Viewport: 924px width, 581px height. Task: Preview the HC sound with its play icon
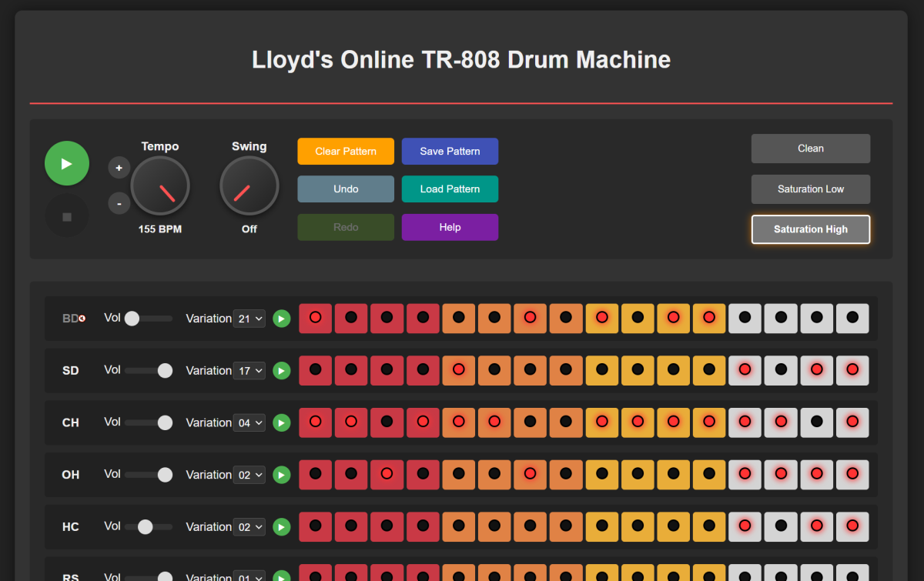point(282,527)
